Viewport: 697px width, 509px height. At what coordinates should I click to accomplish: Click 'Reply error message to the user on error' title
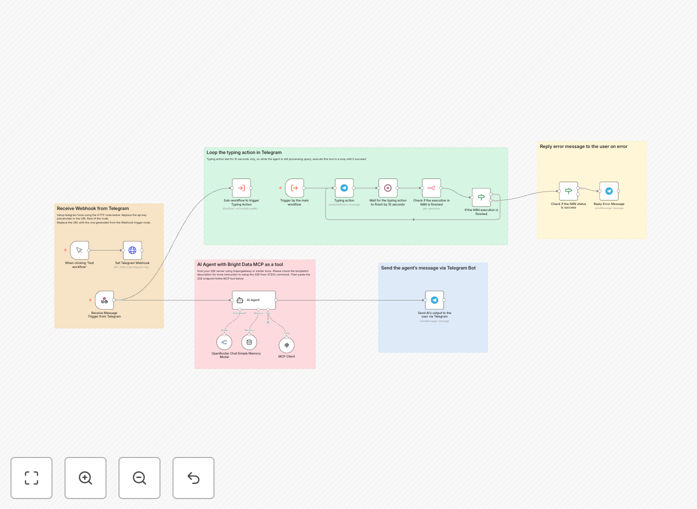[584, 146]
